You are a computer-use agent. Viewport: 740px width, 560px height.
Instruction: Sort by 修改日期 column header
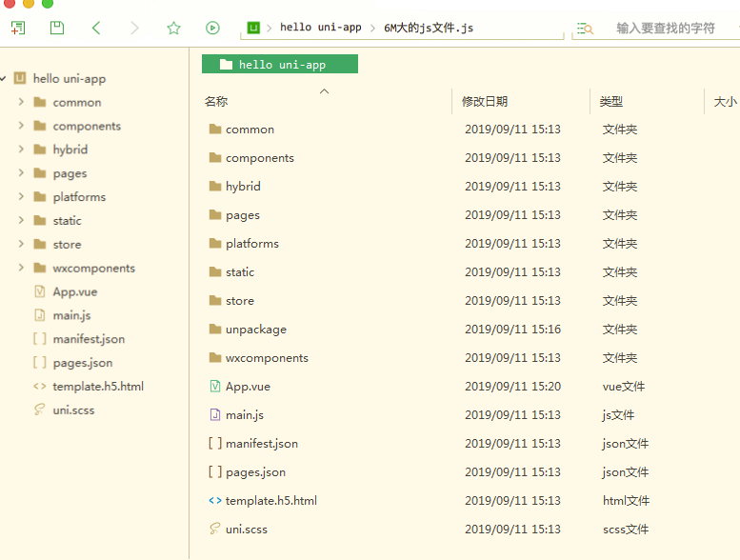[485, 102]
